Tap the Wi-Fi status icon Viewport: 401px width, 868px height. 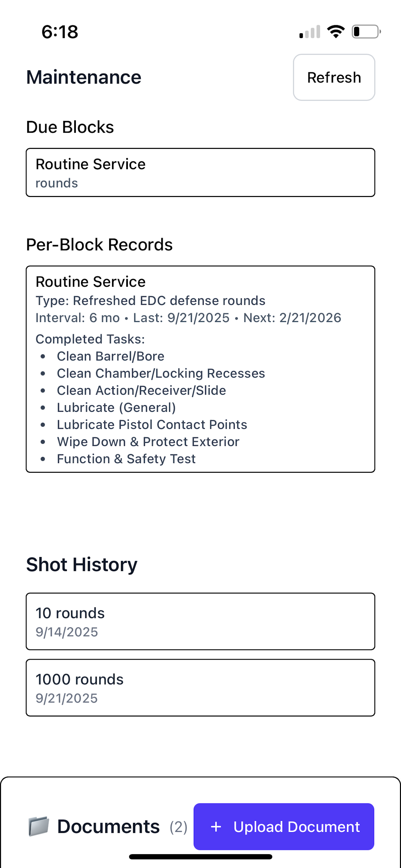coord(336,32)
